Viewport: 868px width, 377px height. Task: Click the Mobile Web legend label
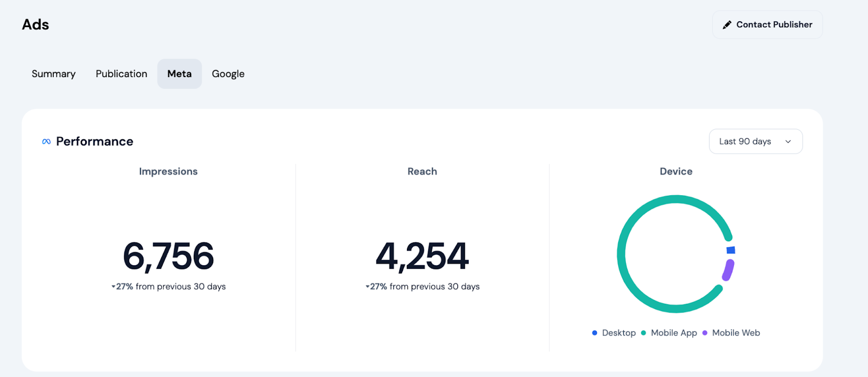736,333
